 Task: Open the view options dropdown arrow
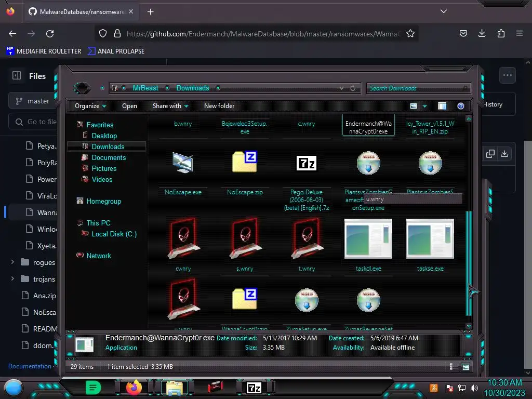(x=424, y=106)
